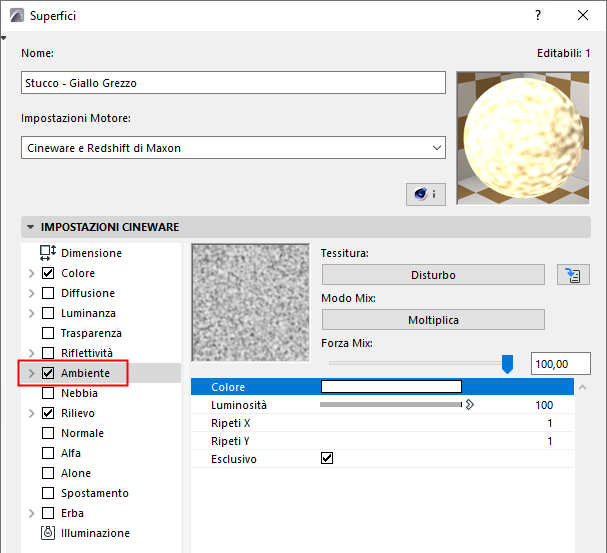
Task: Enable the Diffusione channel checkbox
Action: pos(48,293)
